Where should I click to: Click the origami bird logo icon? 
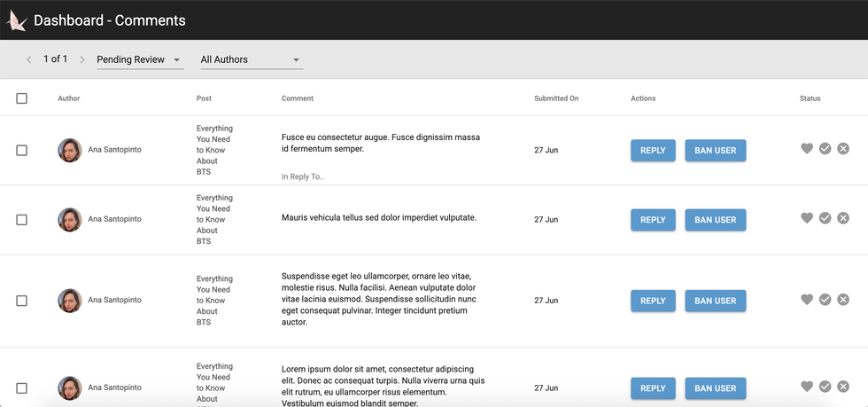tap(16, 20)
